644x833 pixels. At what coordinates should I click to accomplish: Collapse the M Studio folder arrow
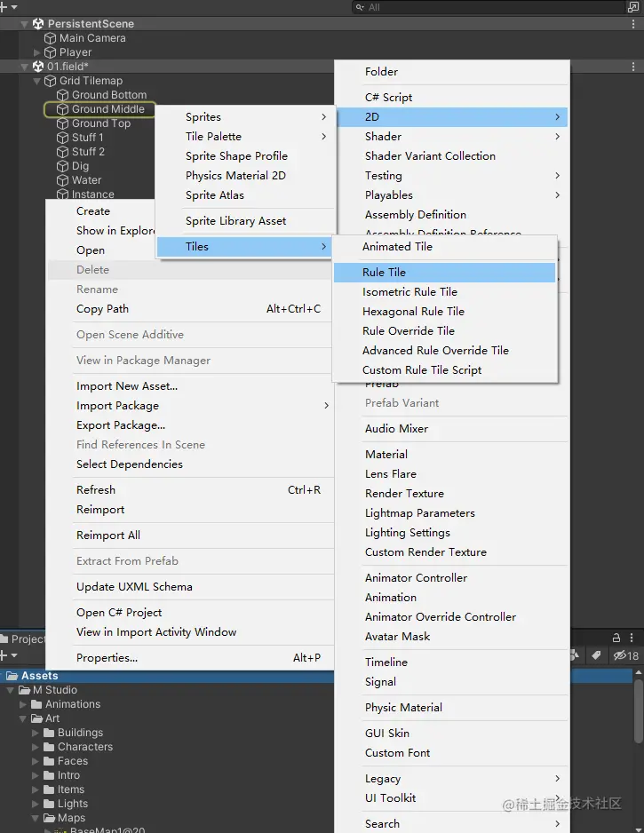pos(10,691)
